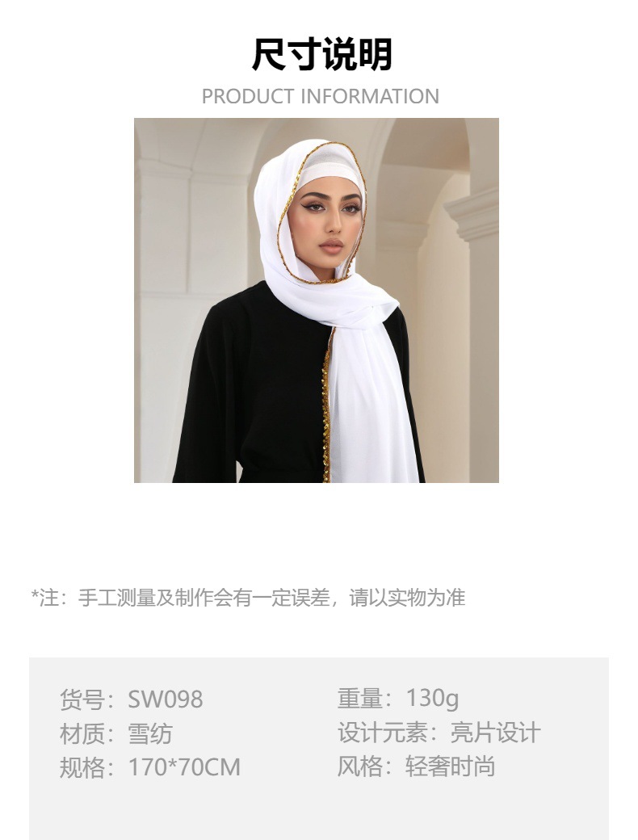Click the 170*70CM size value

pyautogui.click(x=184, y=767)
